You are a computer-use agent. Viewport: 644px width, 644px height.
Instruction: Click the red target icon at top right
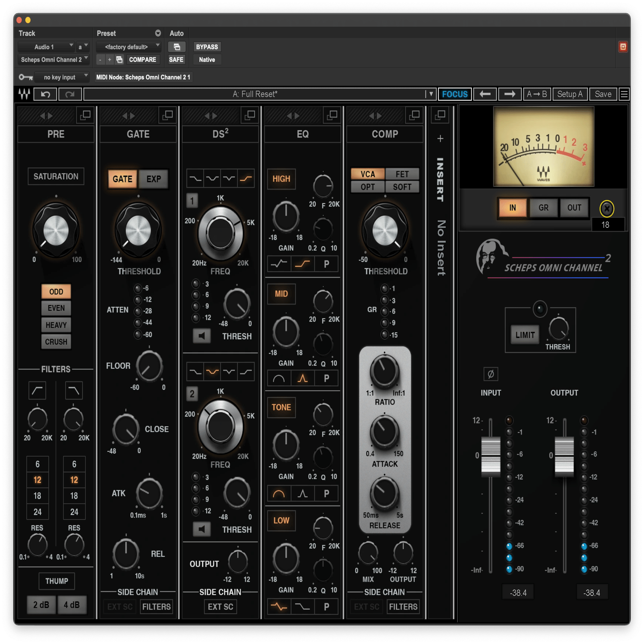(623, 47)
